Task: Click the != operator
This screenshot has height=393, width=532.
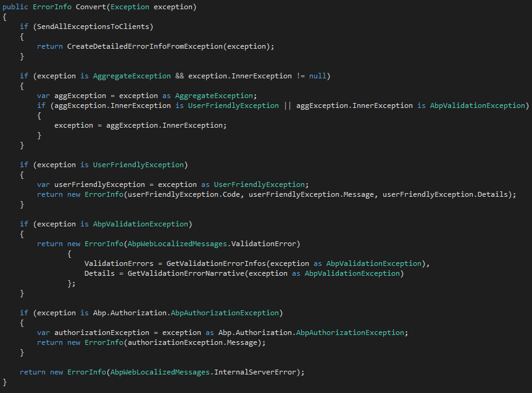Action: (301, 76)
